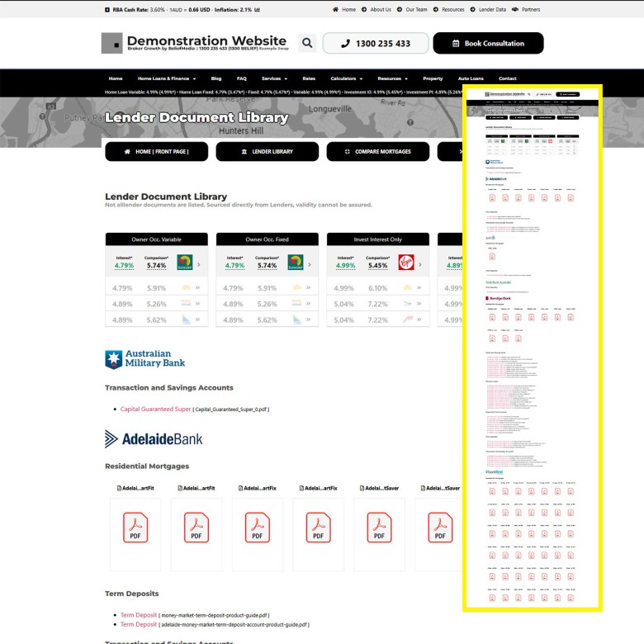Click 4.79% interest in Owner Occ. Variable
The image size is (644, 644).
(124, 266)
